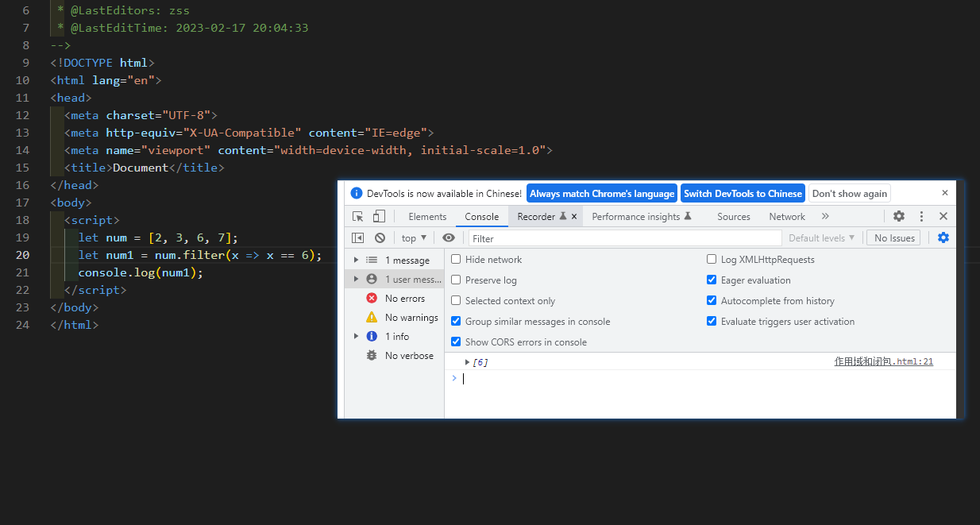
Task: Uncheck Eager evaluation
Action: pyautogui.click(x=712, y=280)
